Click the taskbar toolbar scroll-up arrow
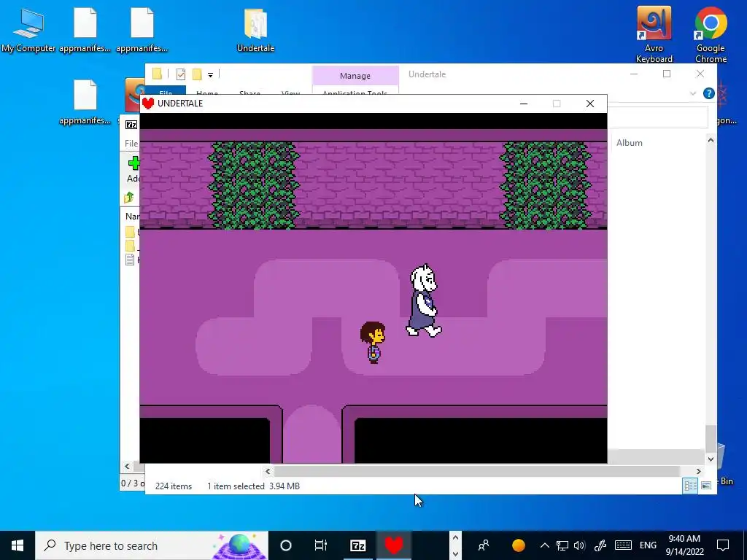This screenshot has height=560, width=747. pos(455,538)
